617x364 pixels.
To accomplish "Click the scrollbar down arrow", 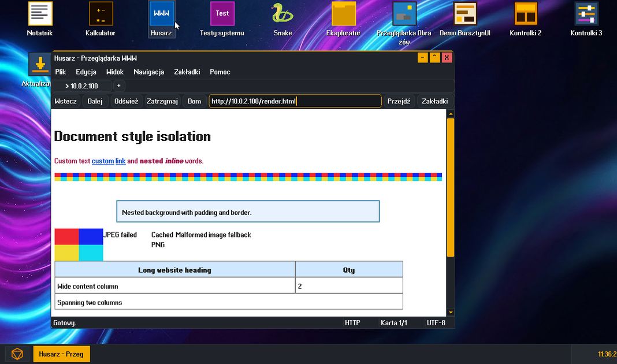I will pos(451,313).
